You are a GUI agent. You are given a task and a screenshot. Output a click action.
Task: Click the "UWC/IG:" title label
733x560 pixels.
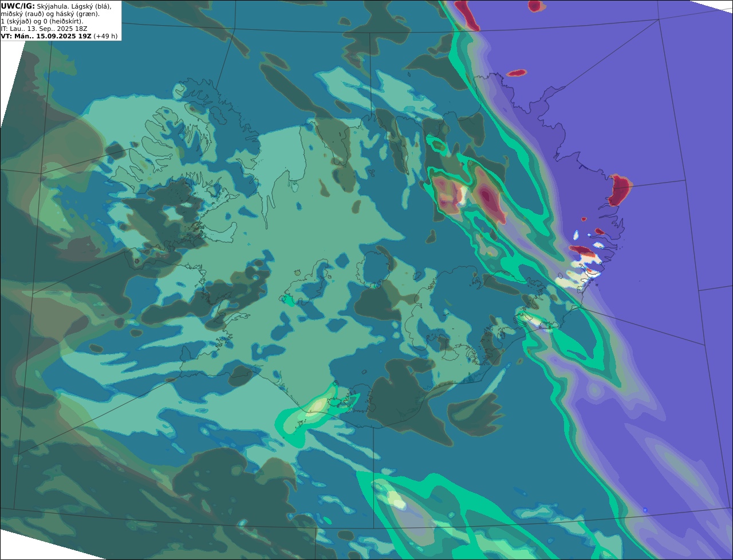coord(18,6)
